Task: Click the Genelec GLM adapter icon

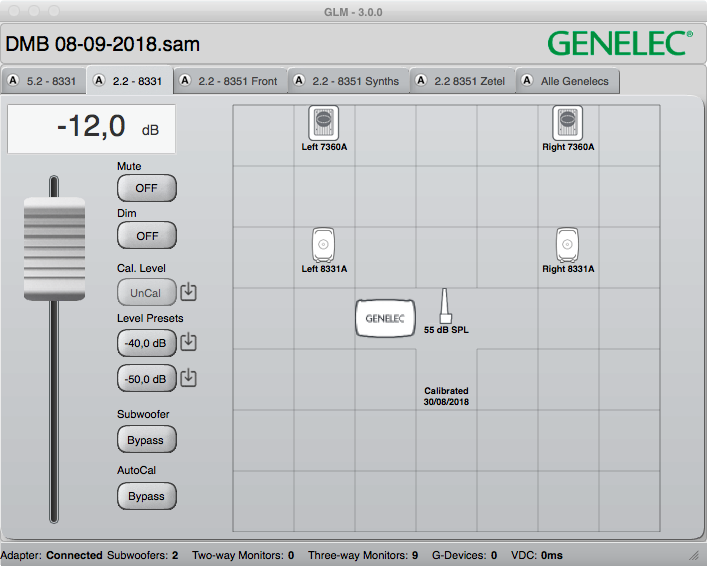Action: [386, 318]
